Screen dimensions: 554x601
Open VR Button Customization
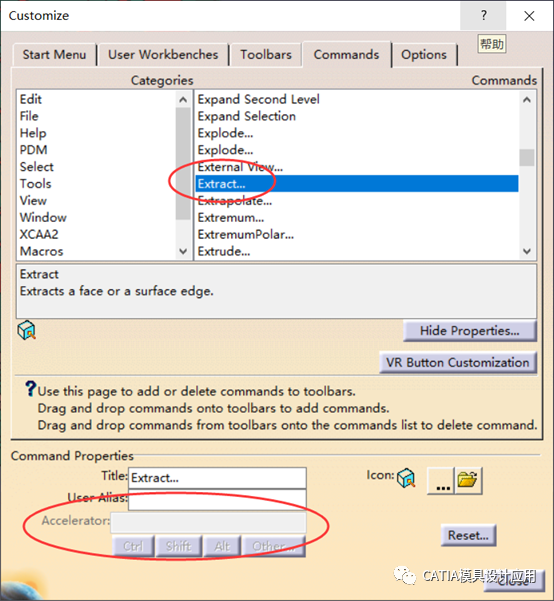(x=458, y=362)
